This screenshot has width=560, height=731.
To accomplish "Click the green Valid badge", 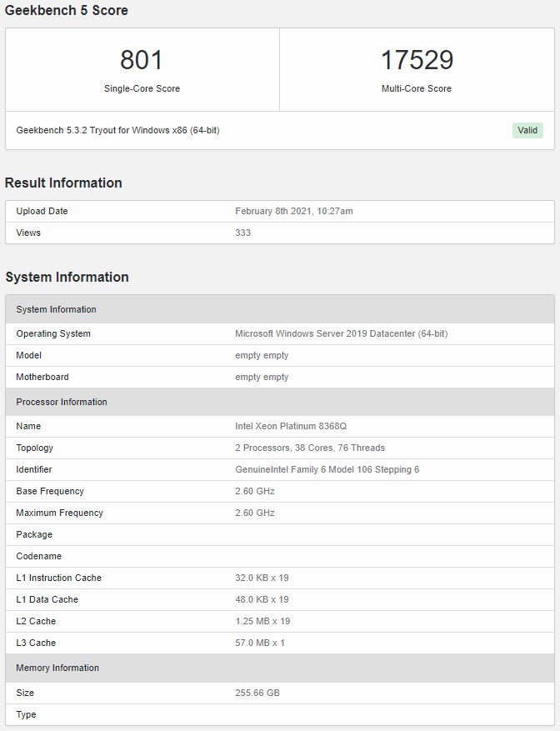I will tap(527, 130).
